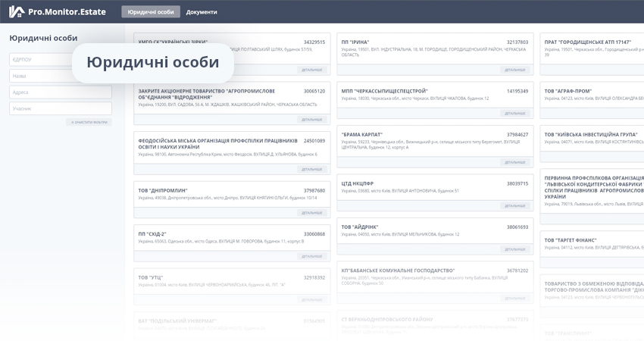Image resolution: width=644 pixels, height=341 pixels.
Task: Click Детальніше on ПП "Схід-2" card
Action: pyautogui.click(x=312, y=256)
